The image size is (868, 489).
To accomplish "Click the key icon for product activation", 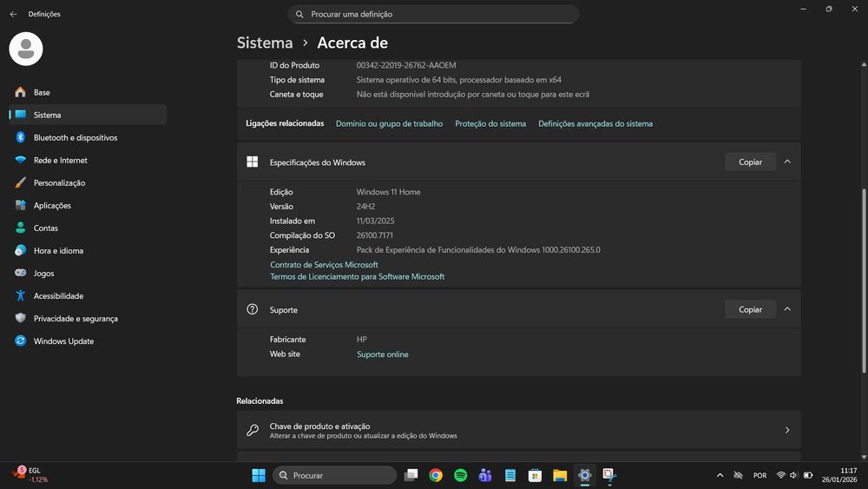I will [x=253, y=430].
